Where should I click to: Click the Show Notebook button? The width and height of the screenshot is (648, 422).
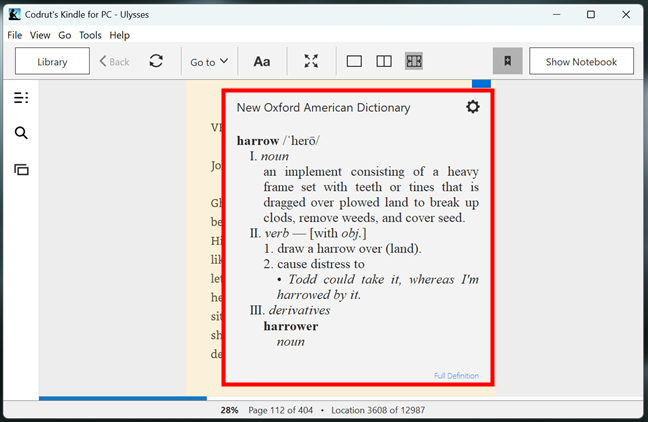[x=581, y=61]
